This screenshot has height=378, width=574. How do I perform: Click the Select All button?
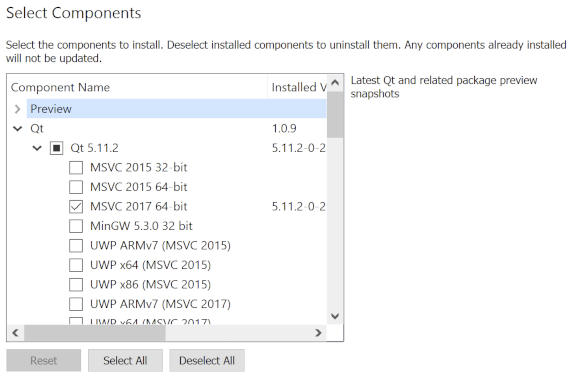pyautogui.click(x=125, y=361)
